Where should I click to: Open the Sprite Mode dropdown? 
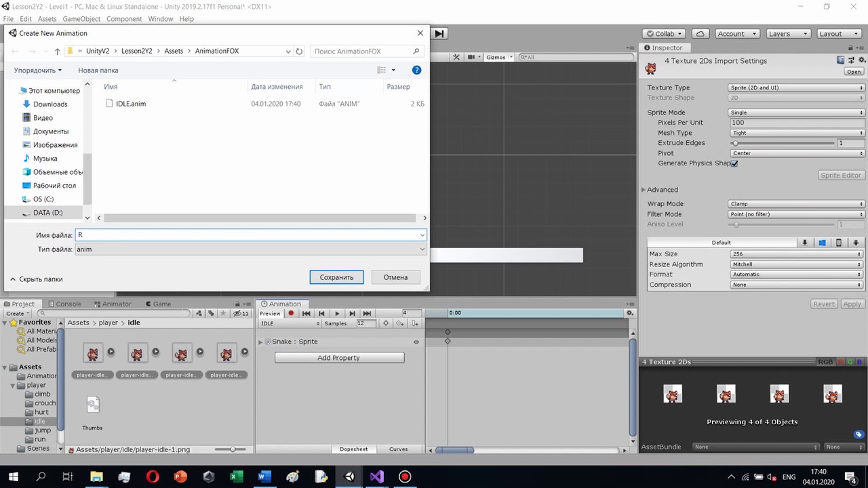coord(797,113)
